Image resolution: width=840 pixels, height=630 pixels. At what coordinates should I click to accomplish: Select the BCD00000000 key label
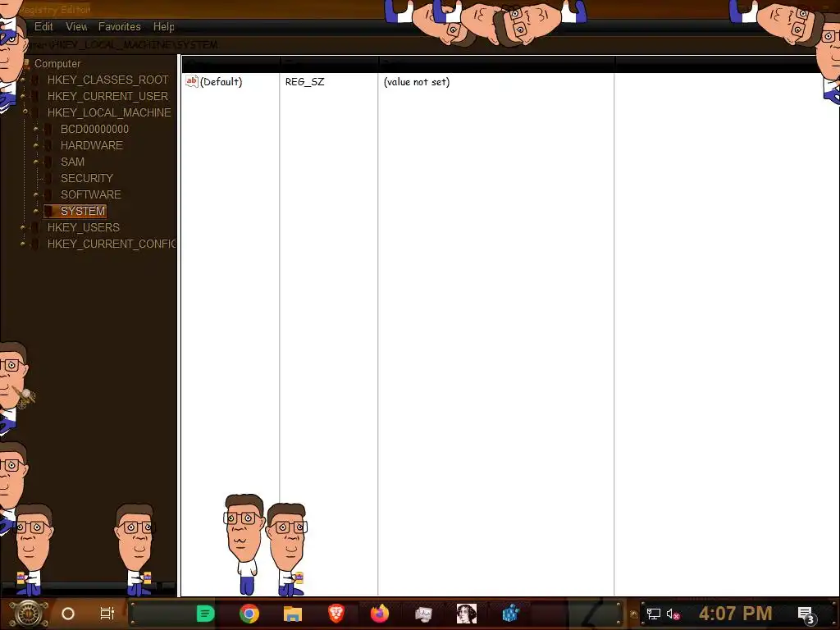point(94,129)
